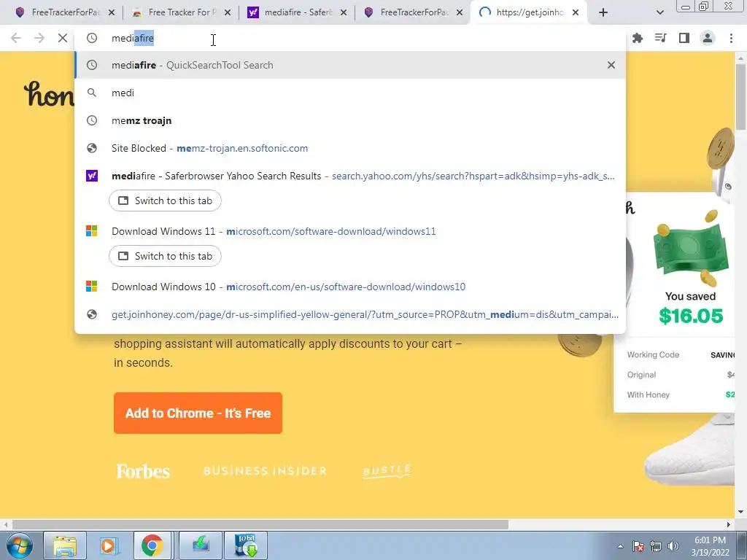747x560 pixels.
Task: Open Windows Explorer from the taskbar
Action: click(x=65, y=545)
